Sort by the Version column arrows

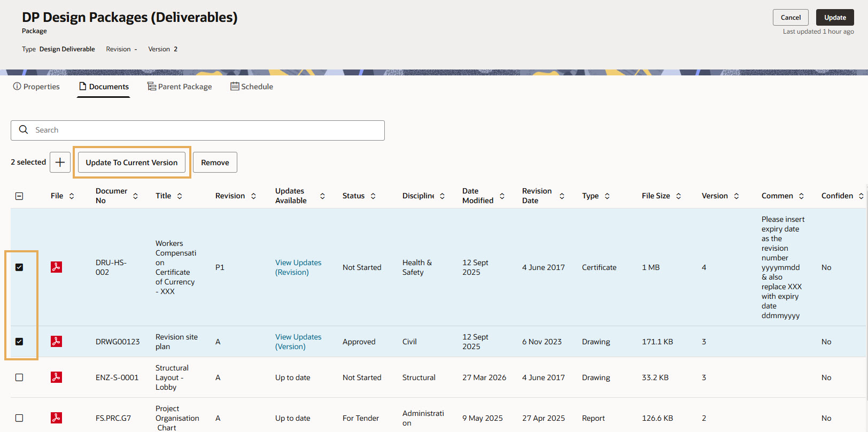point(737,196)
